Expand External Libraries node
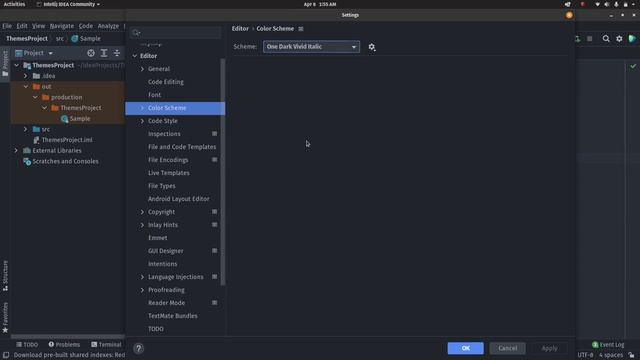The image size is (640, 360). [x=16, y=151]
